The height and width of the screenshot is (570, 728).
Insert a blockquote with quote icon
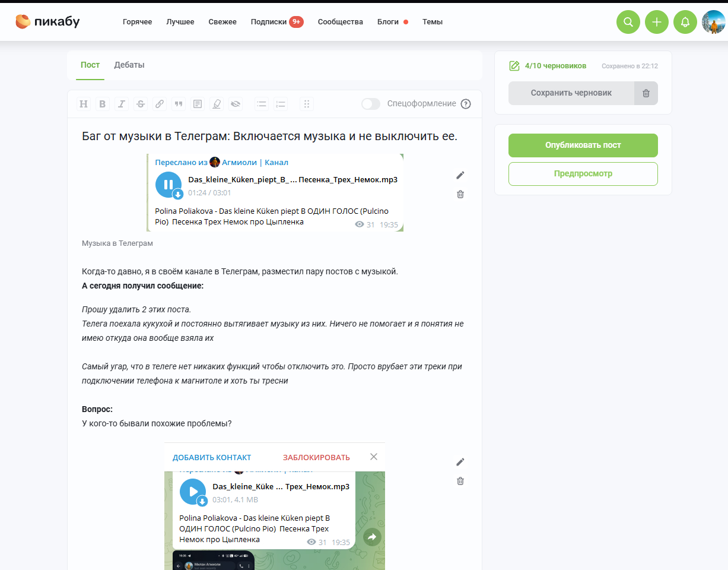[x=179, y=104]
